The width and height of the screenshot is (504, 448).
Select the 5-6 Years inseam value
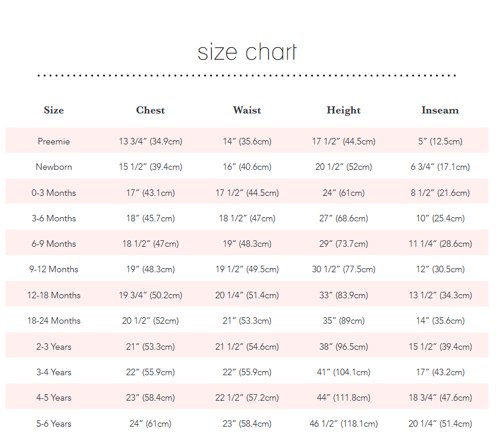(440, 424)
